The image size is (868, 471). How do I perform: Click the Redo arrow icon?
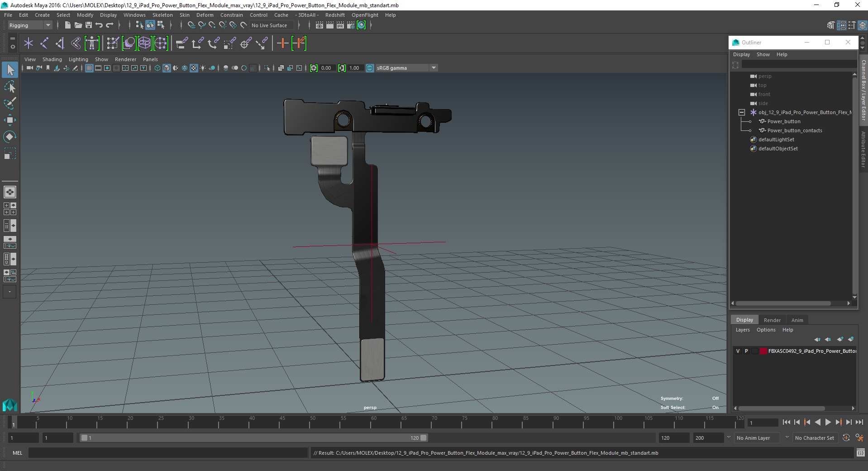click(110, 25)
